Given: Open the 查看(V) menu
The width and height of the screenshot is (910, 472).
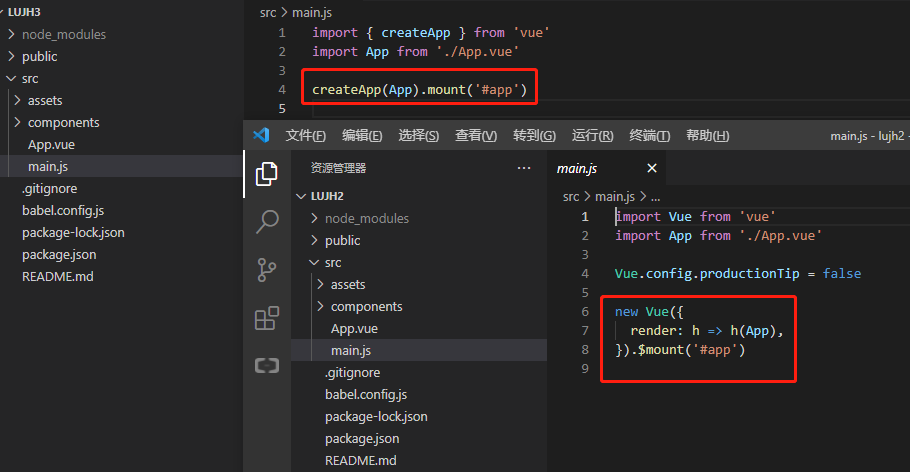Looking at the screenshot, I should pos(476,136).
